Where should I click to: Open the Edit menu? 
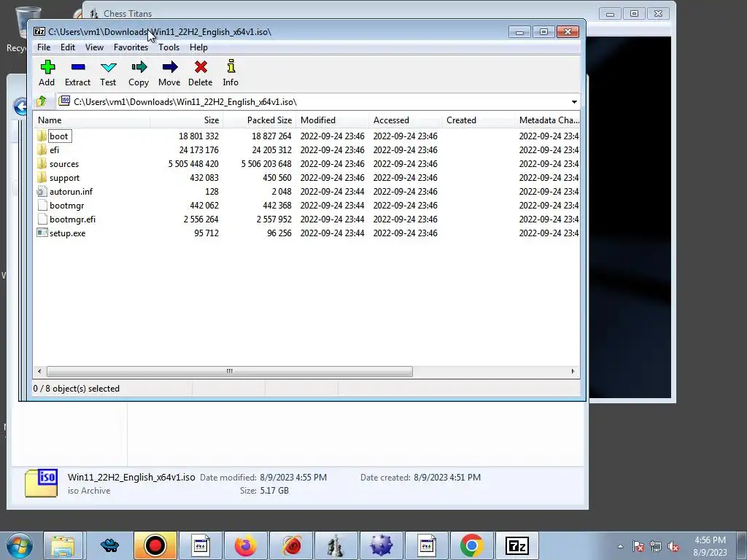[x=68, y=47]
